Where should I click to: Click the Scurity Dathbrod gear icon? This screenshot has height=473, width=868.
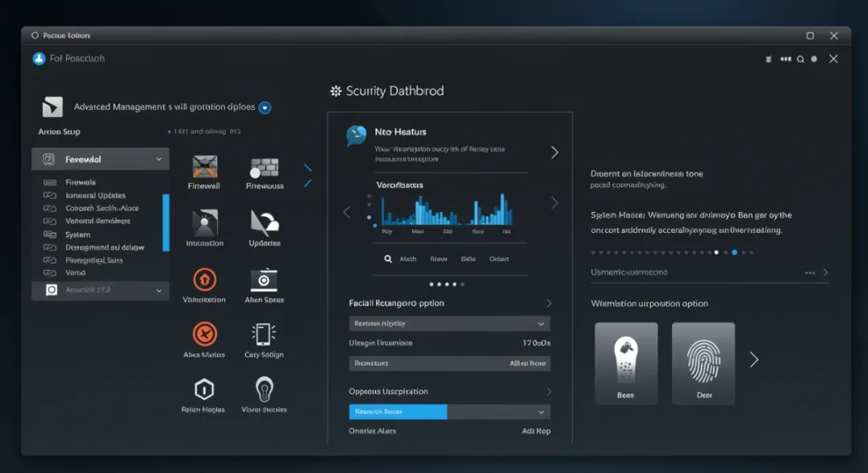(335, 91)
